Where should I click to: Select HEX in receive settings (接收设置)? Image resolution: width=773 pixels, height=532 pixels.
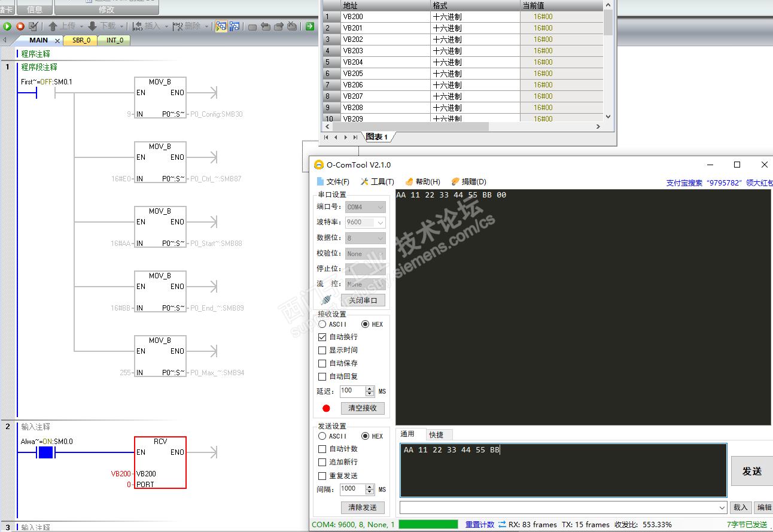pyautogui.click(x=365, y=324)
